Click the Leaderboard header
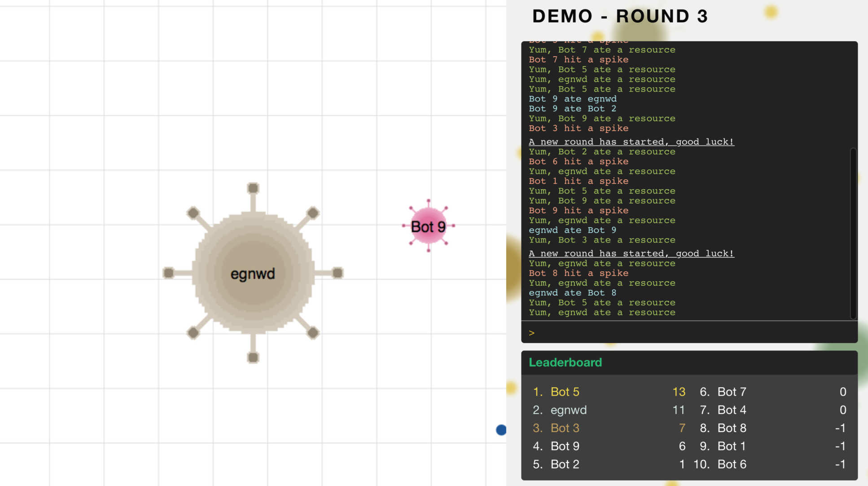The width and height of the screenshot is (868, 486). (565, 362)
